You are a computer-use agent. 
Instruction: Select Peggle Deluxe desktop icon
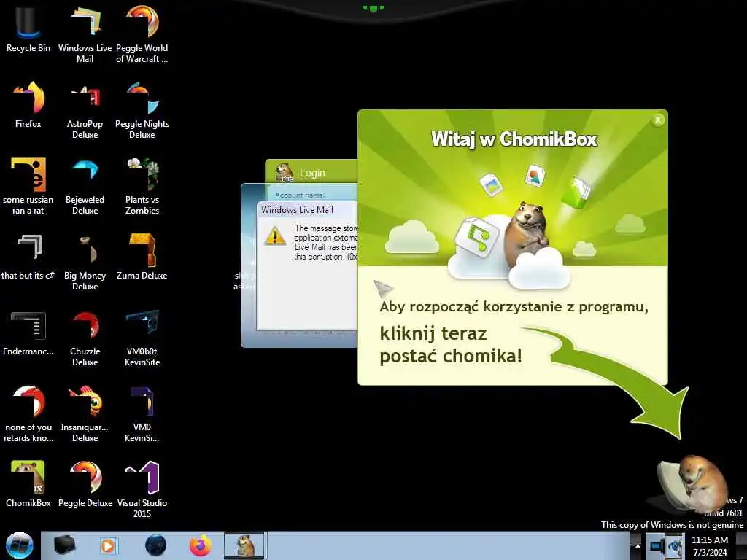click(x=85, y=483)
